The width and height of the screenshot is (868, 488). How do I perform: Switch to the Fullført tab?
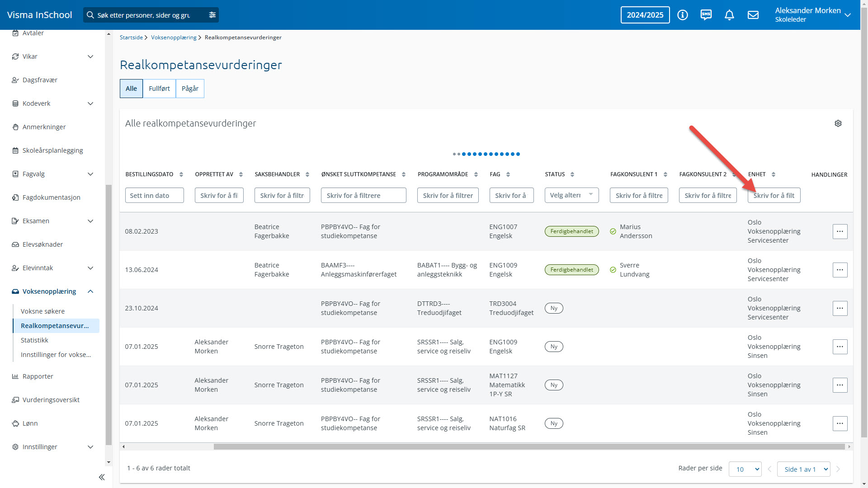[x=159, y=89]
